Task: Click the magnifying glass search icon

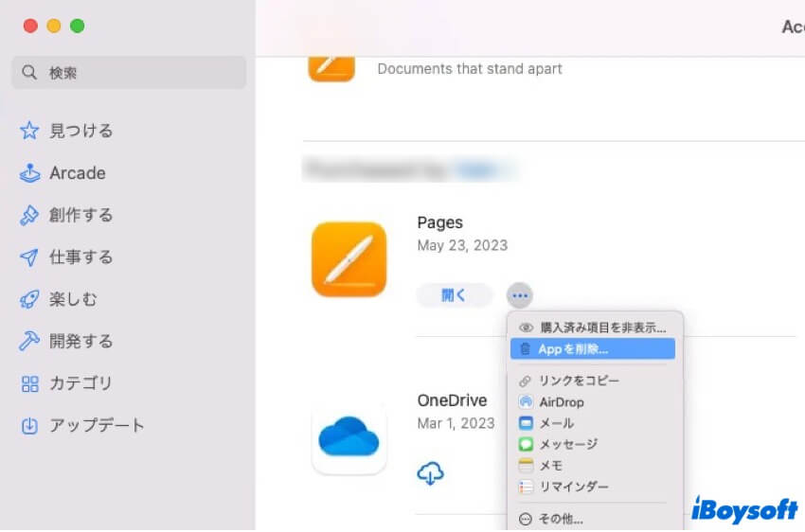Action: (x=29, y=72)
